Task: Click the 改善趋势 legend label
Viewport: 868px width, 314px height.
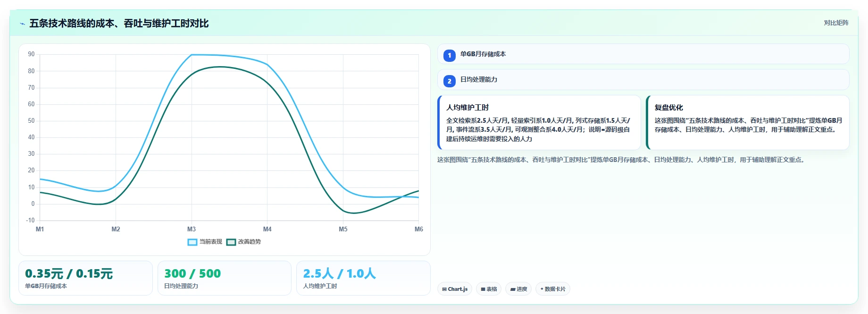Action: [x=250, y=242]
